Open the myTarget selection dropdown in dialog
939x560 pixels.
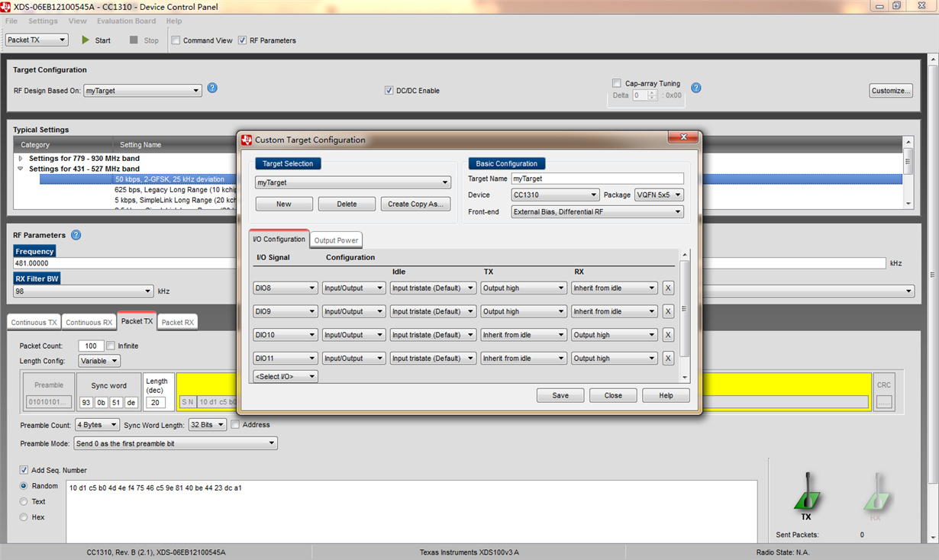pos(353,183)
